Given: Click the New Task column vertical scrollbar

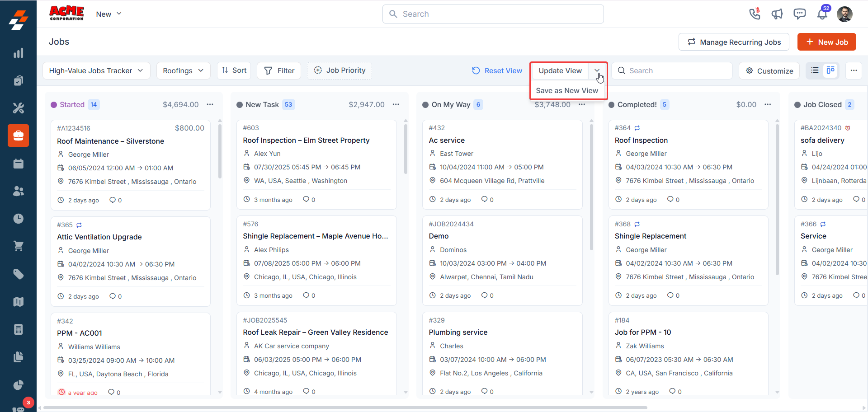Looking at the screenshot, I should point(406,149).
